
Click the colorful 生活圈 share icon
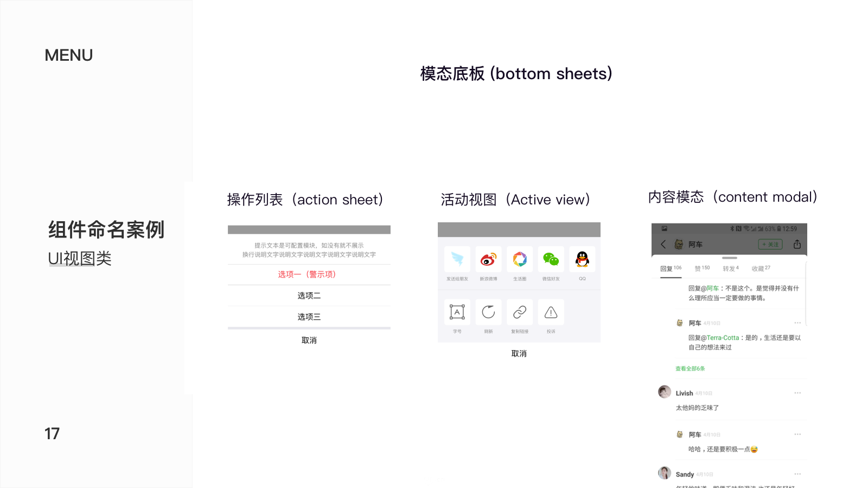(520, 259)
